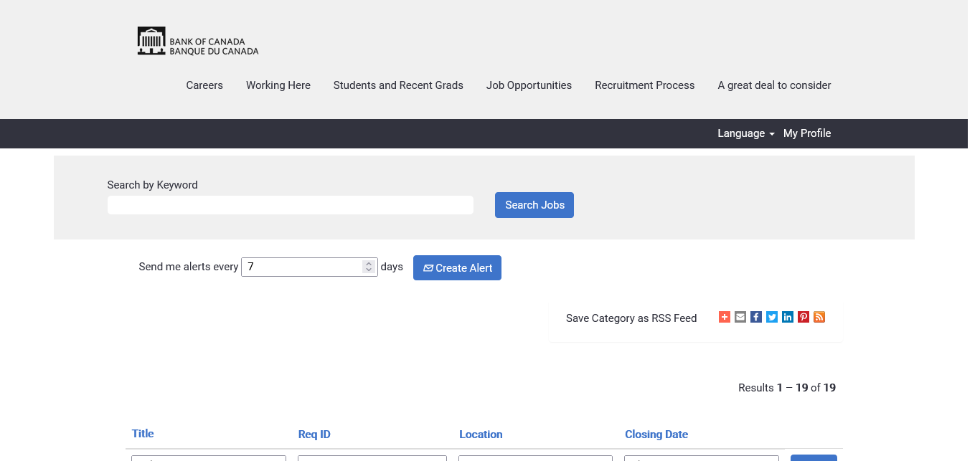Screen dimensions: 980x461
Task: Click the alert days stepper arrows
Action: pyautogui.click(x=369, y=267)
